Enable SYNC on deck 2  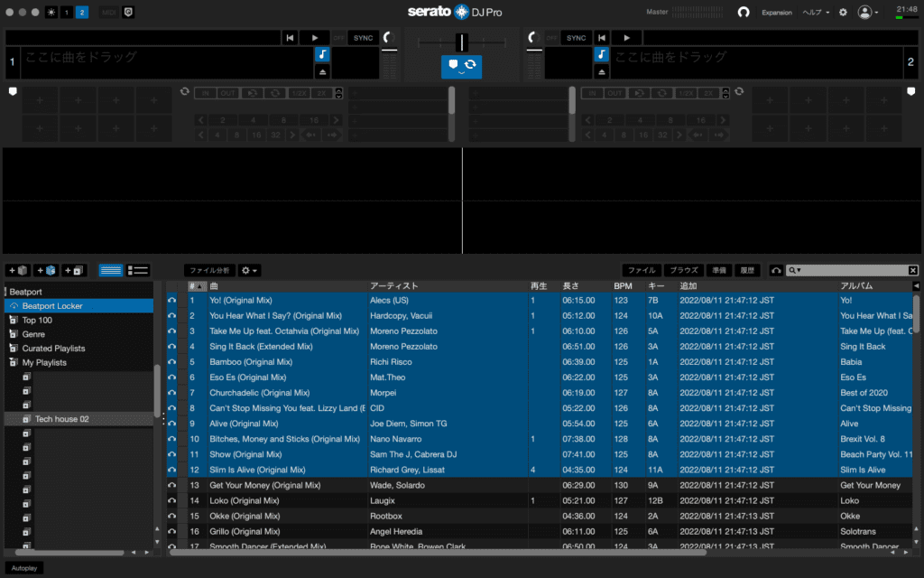pos(576,38)
